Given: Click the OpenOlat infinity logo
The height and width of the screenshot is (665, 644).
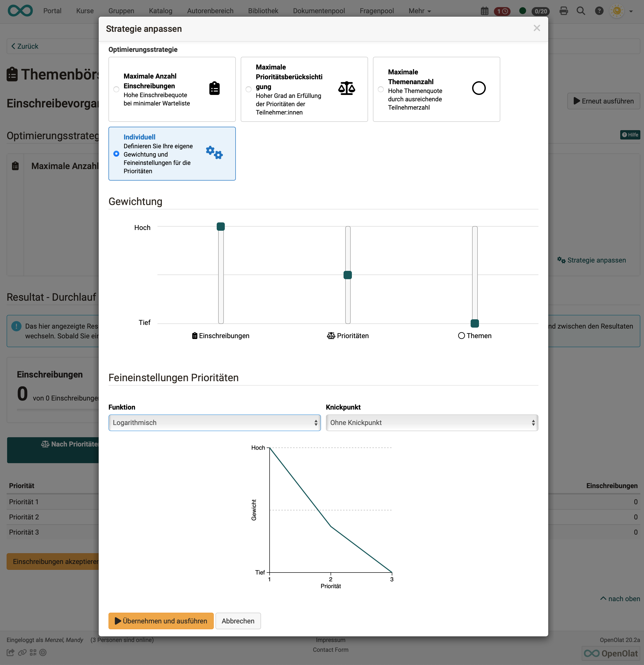Looking at the screenshot, I should [20, 11].
